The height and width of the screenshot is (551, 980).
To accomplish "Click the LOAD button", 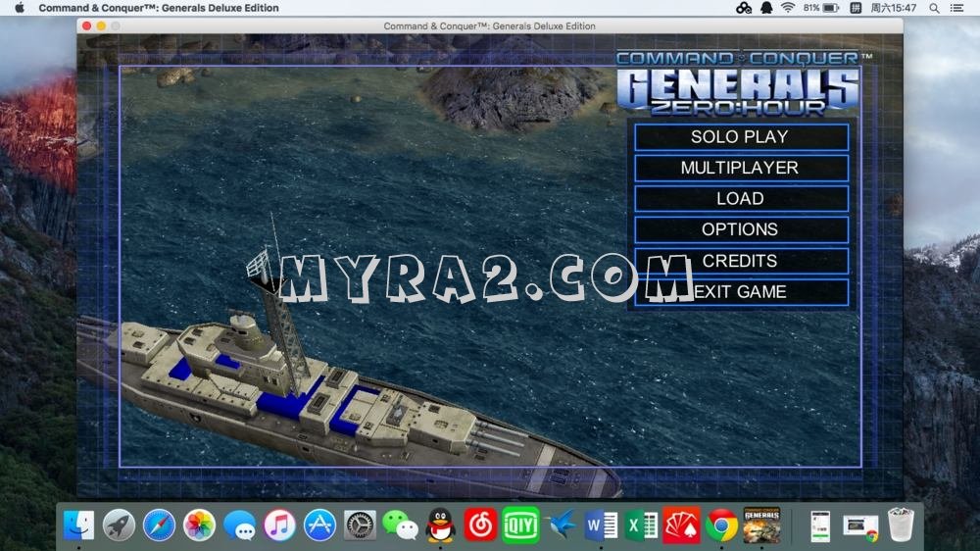I will [741, 199].
